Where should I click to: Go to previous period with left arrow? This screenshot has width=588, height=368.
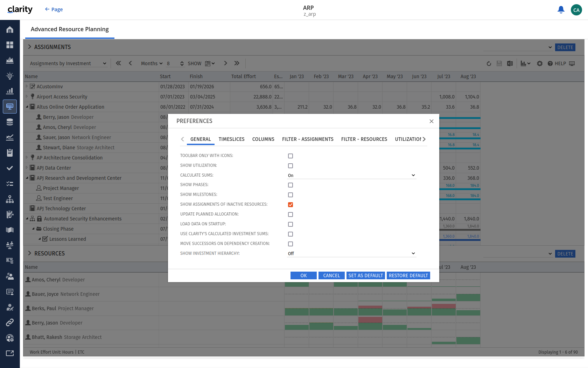131,63
